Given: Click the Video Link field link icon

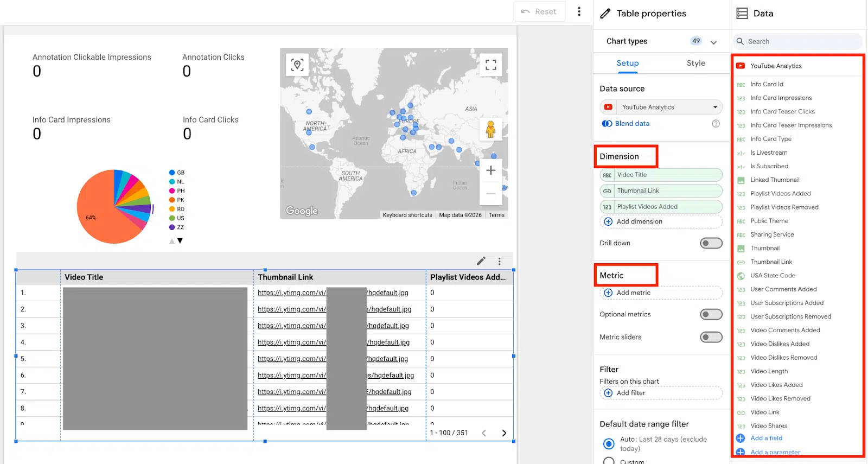Looking at the screenshot, I should [741, 412].
